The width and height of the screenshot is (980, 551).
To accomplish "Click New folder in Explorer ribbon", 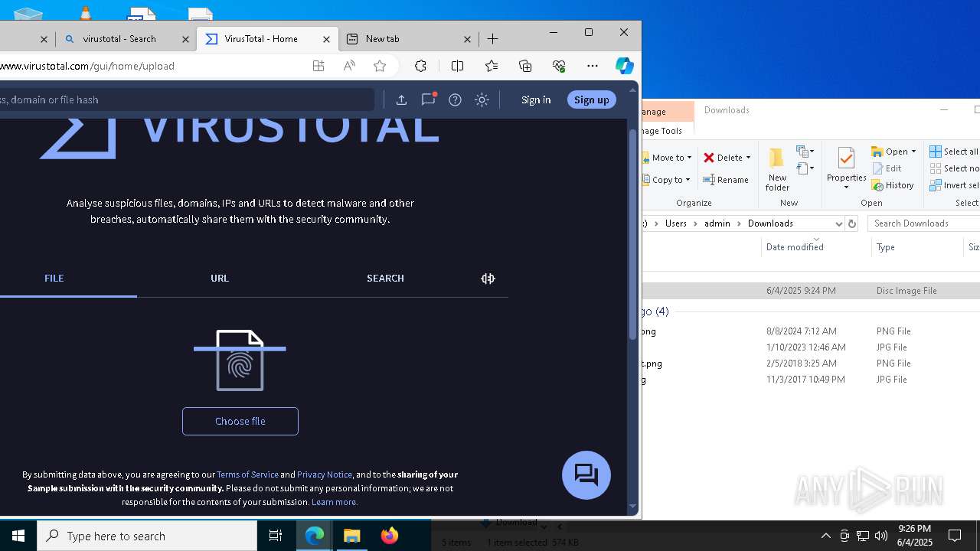I will click(777, 169).
